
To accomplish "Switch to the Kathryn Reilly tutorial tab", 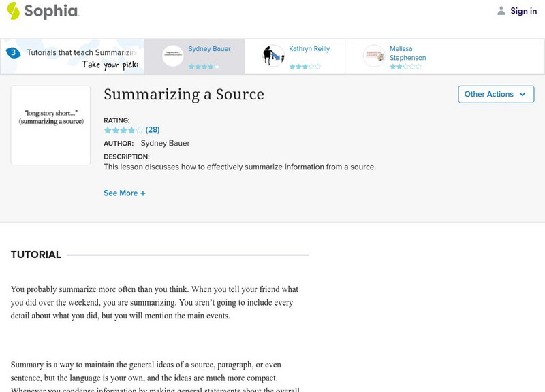I will [309, 49].
